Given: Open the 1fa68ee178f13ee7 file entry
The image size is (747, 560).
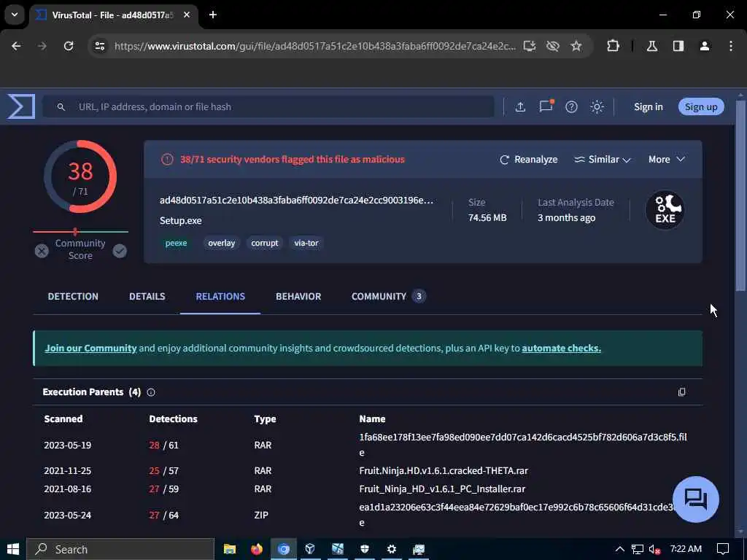Looking at the screenshot, I should [x=522, y=444].
